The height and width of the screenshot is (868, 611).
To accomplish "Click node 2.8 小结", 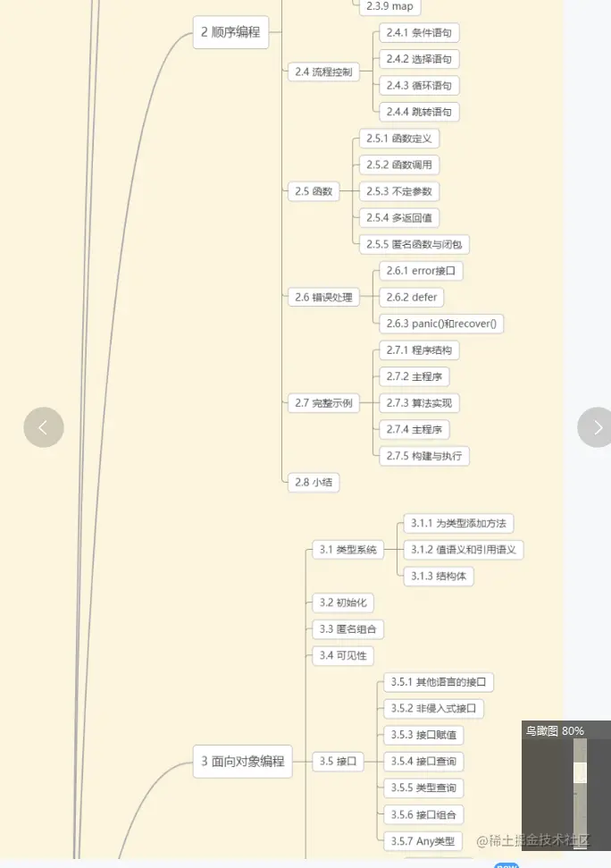I will (x=314, y=483).
